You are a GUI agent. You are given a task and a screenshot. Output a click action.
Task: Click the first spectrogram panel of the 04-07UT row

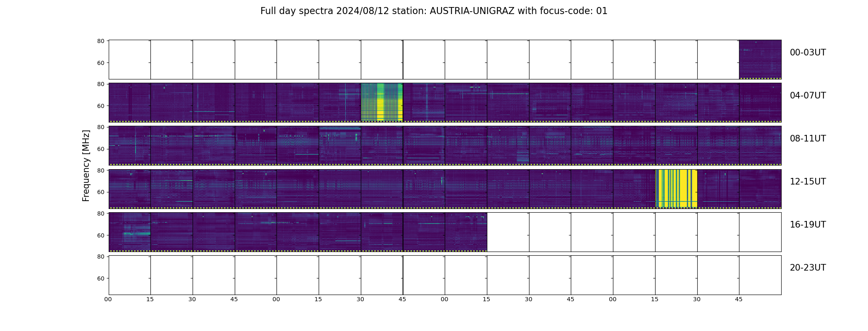coord(130,103)
